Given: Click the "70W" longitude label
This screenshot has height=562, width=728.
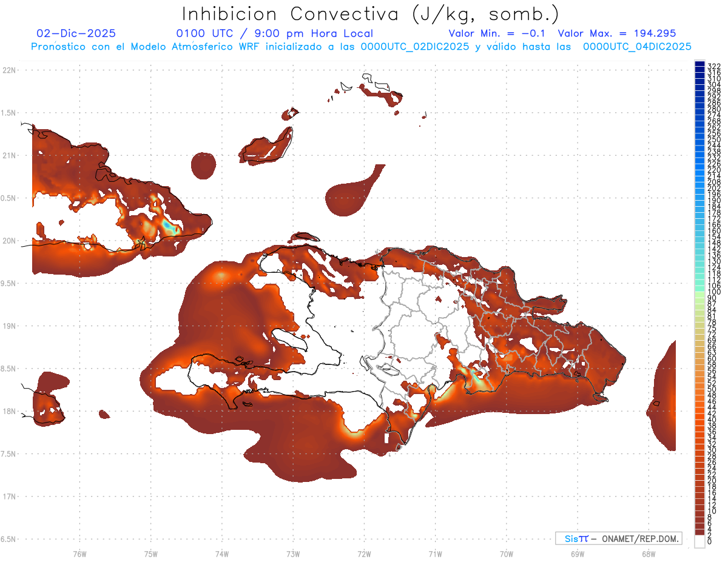Looking at the screenshot, I should 506,554.
